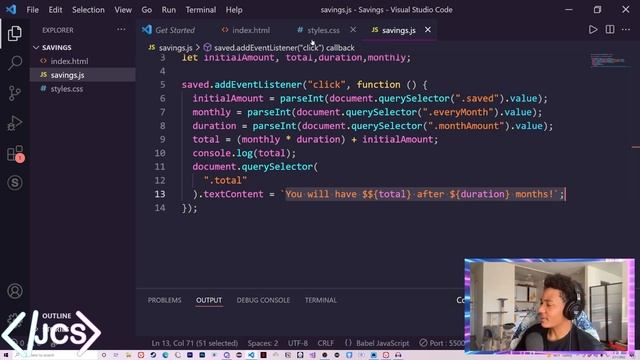
Task: Open editor More Actions ellipsis
Action: tap(626, 30)
